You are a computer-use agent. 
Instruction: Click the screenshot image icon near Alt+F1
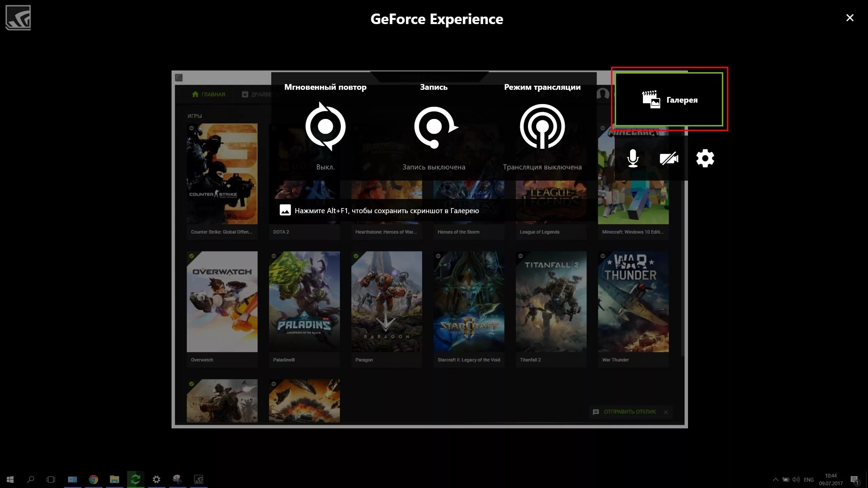285,210
